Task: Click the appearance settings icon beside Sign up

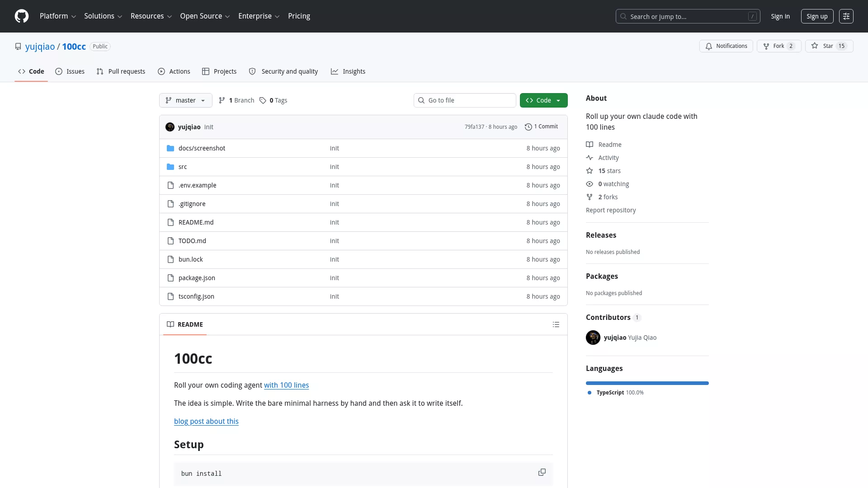Action: pyautogui.click(x=846, y=16)
